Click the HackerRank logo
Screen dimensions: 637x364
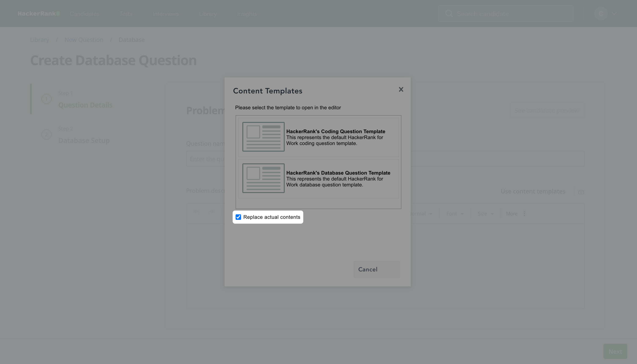38,14
